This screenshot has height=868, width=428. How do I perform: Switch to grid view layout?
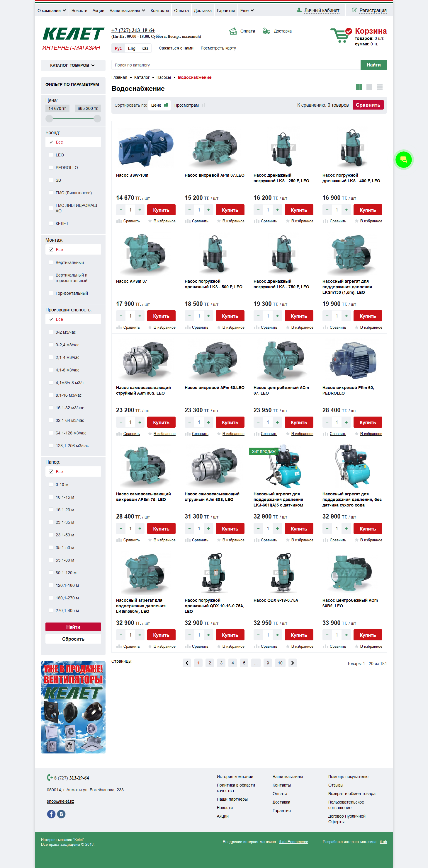[359, 87]
